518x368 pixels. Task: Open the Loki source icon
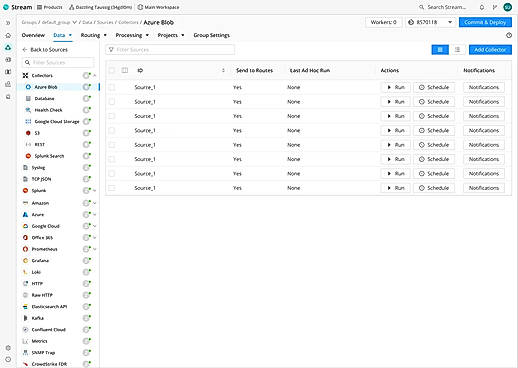point(25,272)
